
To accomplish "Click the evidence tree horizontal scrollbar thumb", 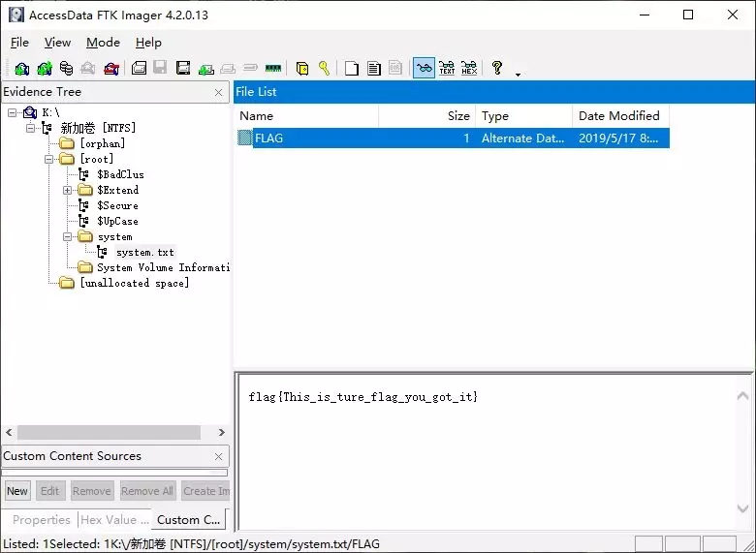I will point(109,432).
